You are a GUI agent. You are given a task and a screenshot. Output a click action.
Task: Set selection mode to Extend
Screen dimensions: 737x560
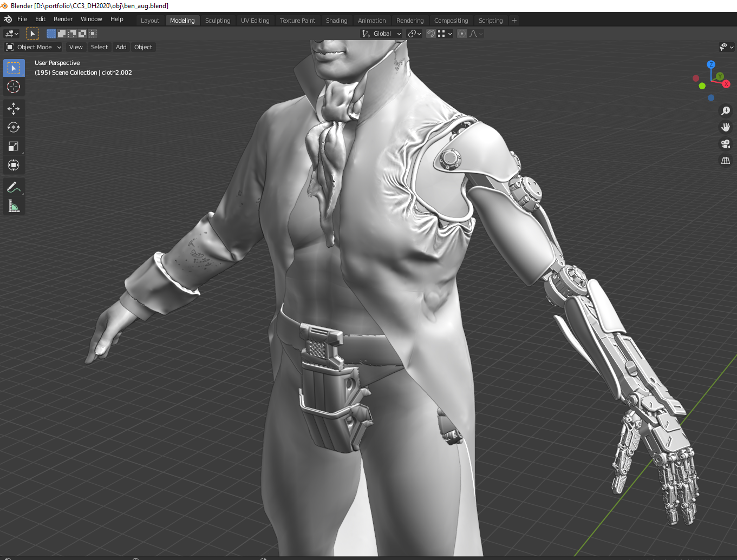click(62, 34)
